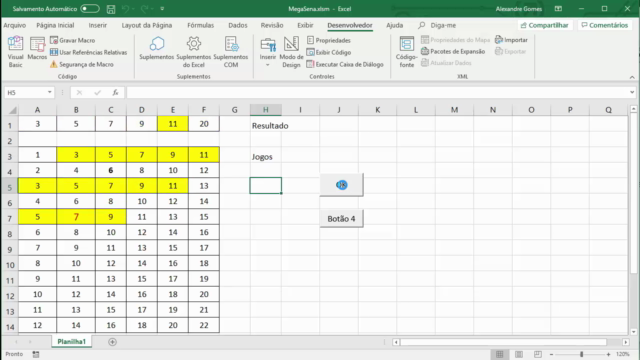Expand Quick Access Toolbar customization arrow
Image resolution: width=640 pixels, height=360 pixels.
click(162, 9)
